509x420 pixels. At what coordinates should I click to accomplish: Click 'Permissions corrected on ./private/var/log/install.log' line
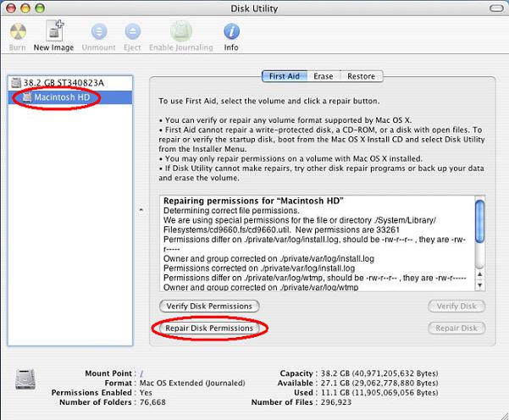click(259, 268)
